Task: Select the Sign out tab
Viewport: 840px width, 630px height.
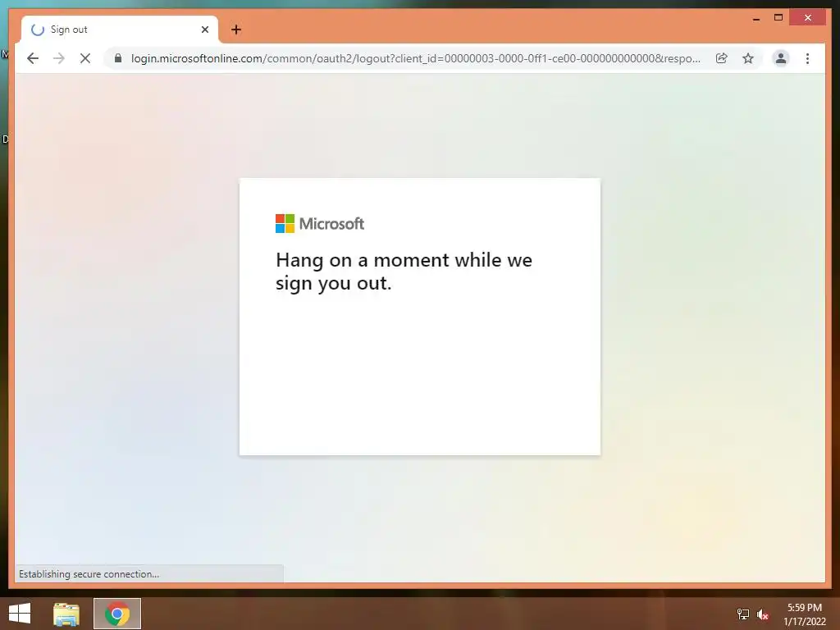Action: [x=120, y=30]
